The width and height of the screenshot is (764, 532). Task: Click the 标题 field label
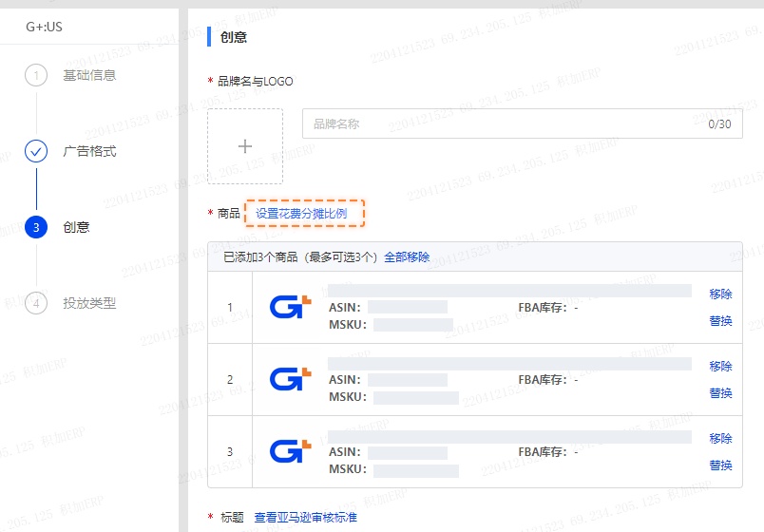[232, 517]
